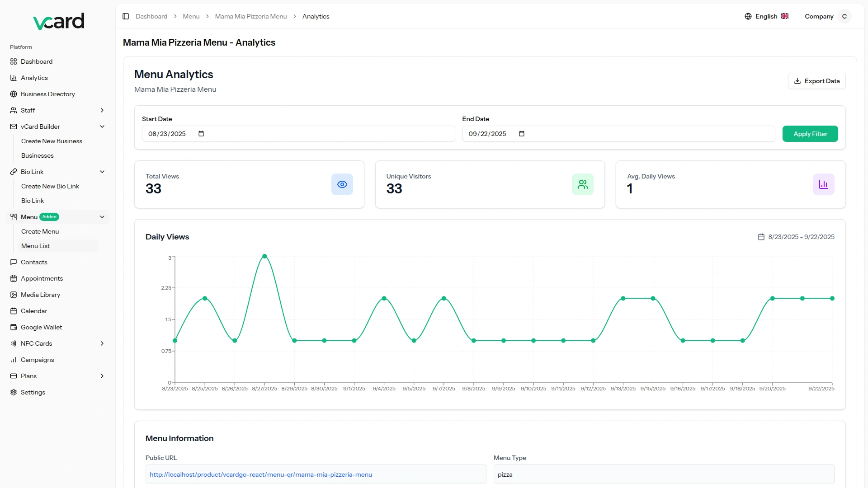Viewport: 868px width, 488px height.
Task: Open Mama Mia Pizzeria Menu breadcrumb
Action: click(251, 16)
